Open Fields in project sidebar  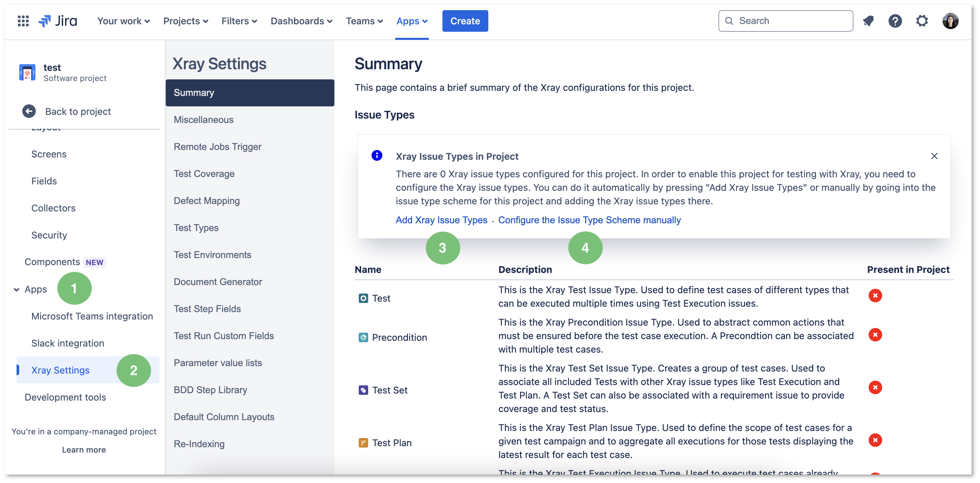tap(44, 181)
